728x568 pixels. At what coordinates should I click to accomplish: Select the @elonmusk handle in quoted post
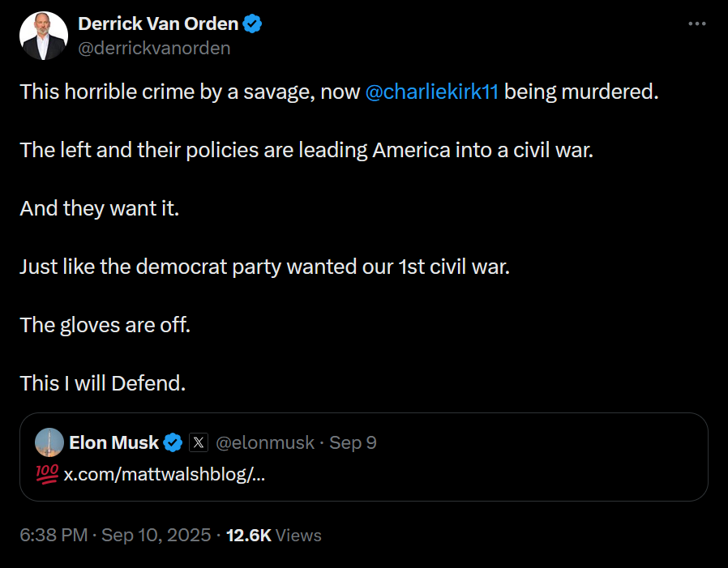(x=265, y=442)
